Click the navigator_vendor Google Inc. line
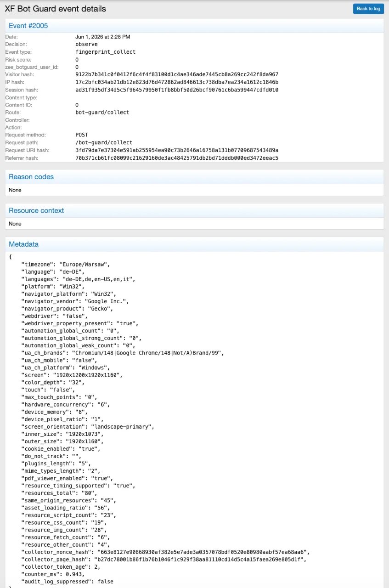The image size is (389, 588). [x=75, y=301]
